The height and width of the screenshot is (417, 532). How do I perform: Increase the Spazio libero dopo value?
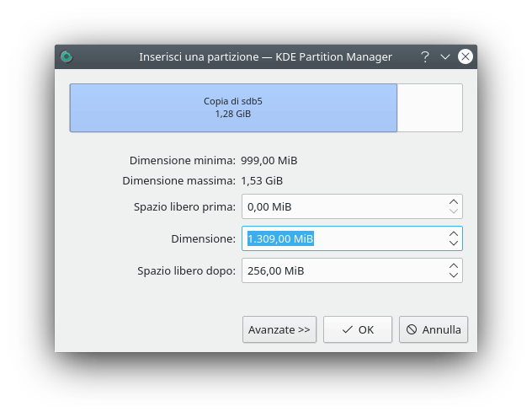pyautogui.click(x=454, y=266)
